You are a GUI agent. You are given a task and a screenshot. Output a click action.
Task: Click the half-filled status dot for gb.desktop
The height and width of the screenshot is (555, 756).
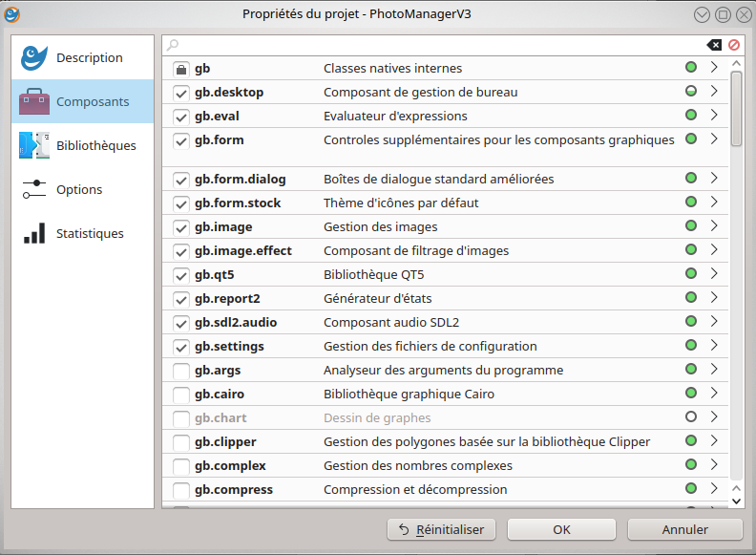coord(691,91)
